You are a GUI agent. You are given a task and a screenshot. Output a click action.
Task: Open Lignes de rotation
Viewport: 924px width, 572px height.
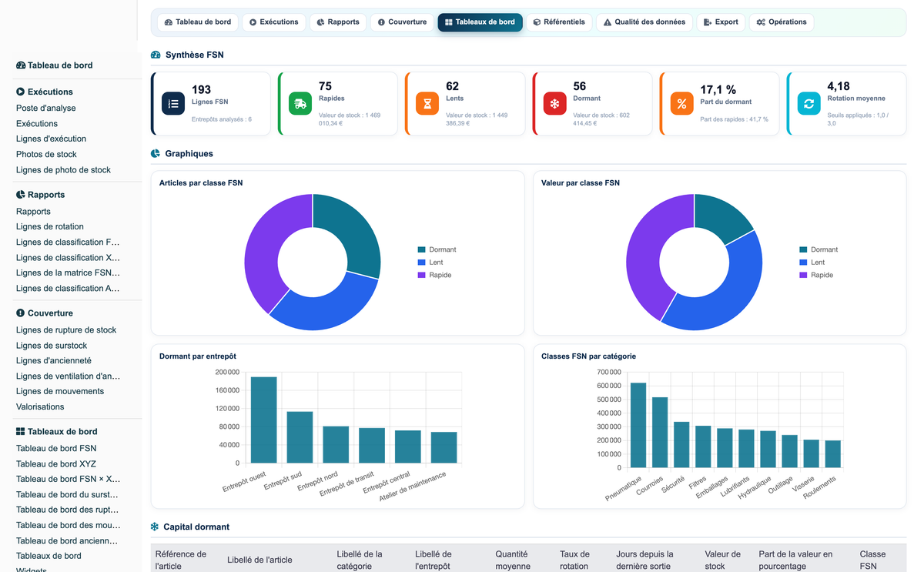point(50,227)
